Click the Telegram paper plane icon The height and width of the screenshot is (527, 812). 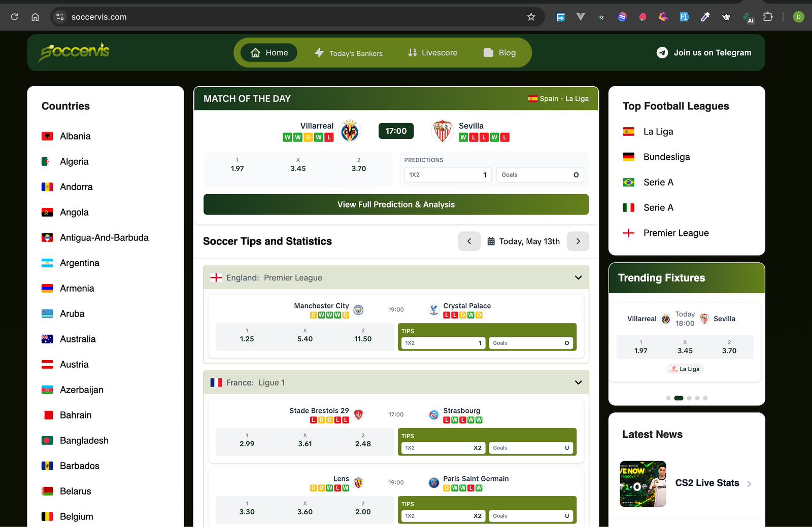click(662, 53)
